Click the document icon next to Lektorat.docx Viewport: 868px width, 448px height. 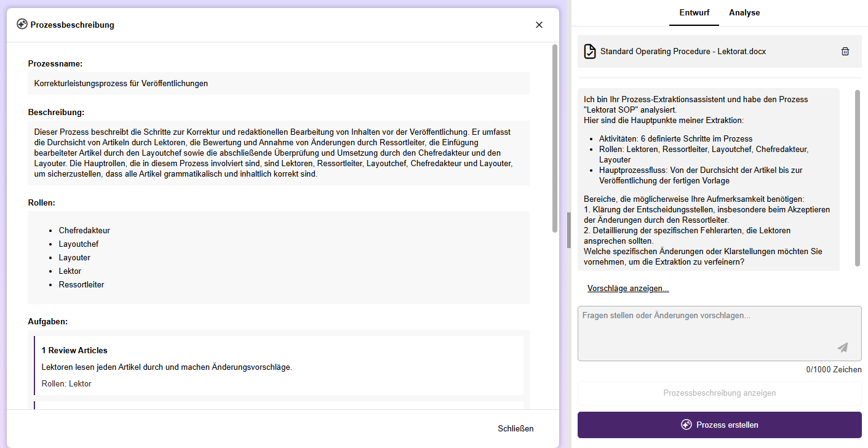590,52
